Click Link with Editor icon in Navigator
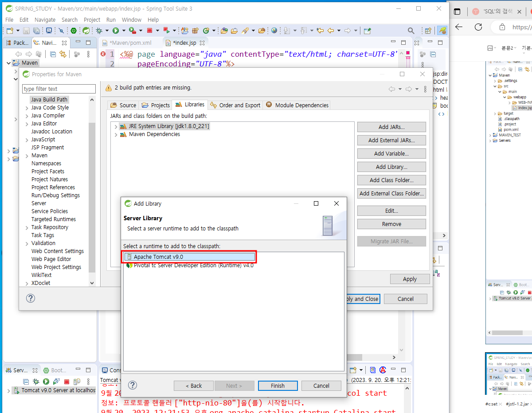The image size is (532, 413). click(x=63, y=54)
